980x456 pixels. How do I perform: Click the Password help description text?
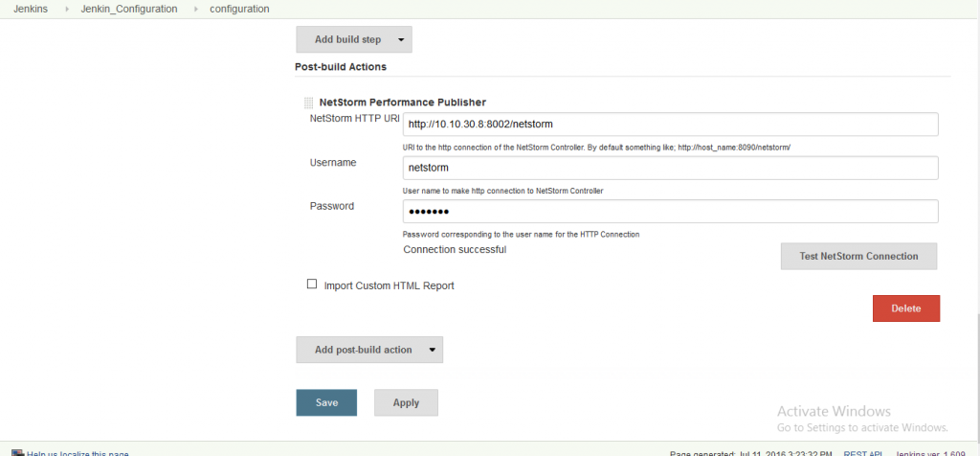(x=522, y=235)
